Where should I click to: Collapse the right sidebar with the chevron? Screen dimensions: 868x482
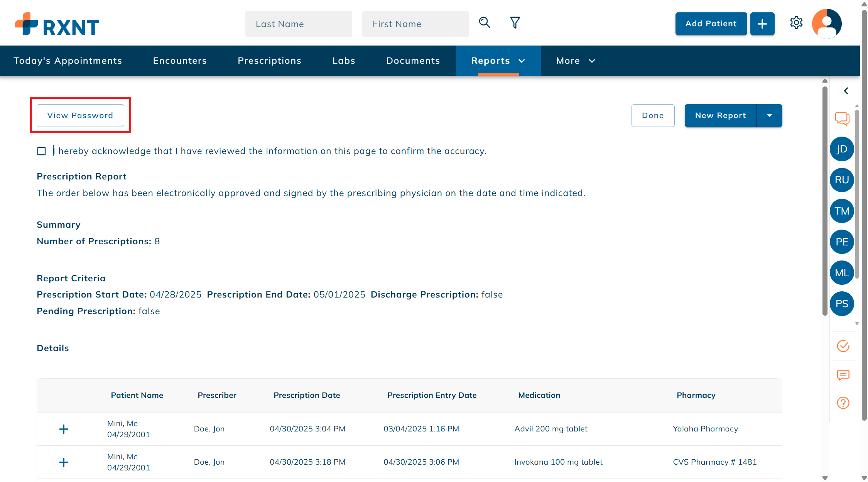tap(846, 91)
